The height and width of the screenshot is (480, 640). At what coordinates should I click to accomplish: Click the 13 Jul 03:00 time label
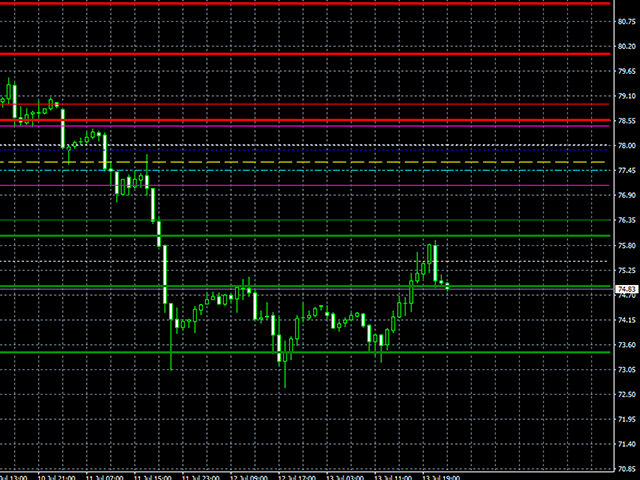345,477
